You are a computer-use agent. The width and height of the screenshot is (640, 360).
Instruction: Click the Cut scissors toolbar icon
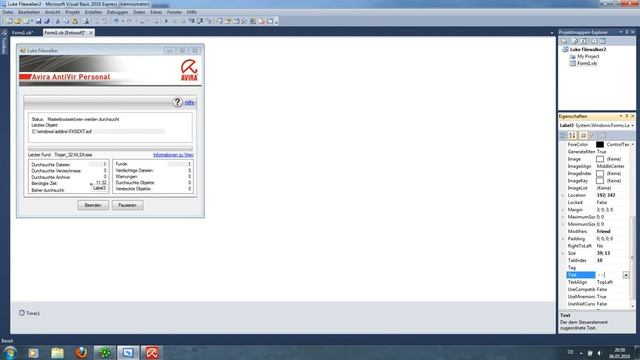coord(58,21)
